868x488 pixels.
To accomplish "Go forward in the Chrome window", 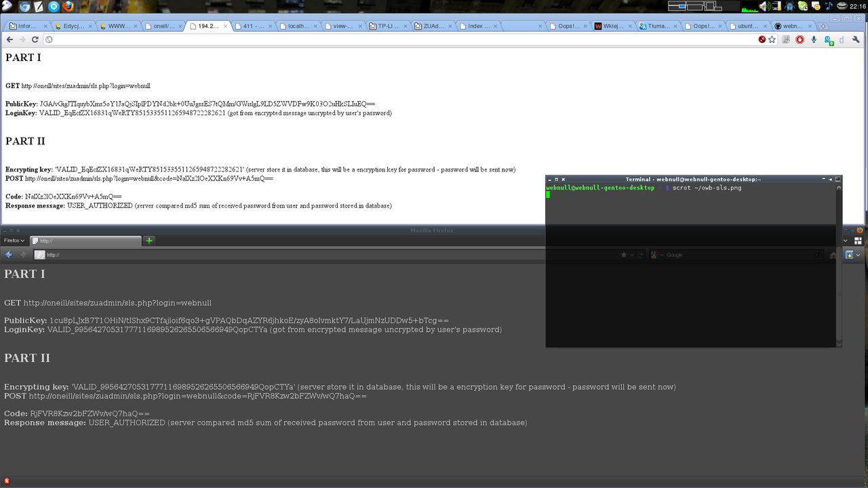I will 22,39.
